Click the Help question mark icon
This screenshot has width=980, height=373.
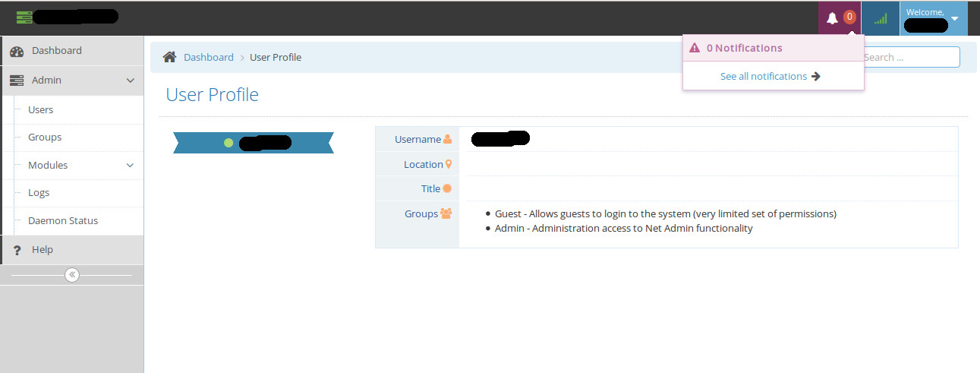tap(17, 251)
